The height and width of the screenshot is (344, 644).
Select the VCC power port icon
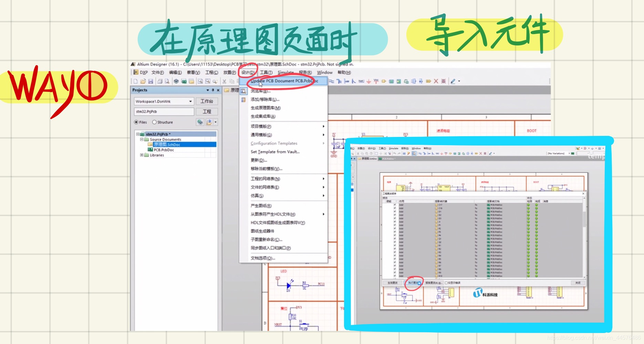click(376, 81)
